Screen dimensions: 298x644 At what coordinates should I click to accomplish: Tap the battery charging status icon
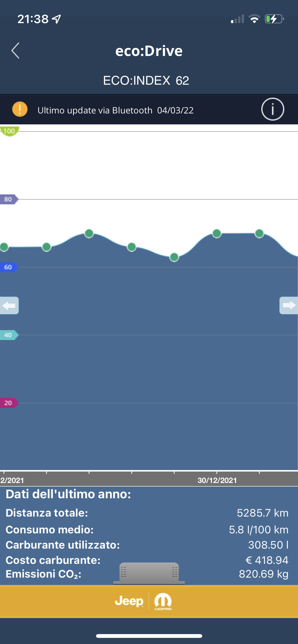pyautogui.click(x=275, y=19)
